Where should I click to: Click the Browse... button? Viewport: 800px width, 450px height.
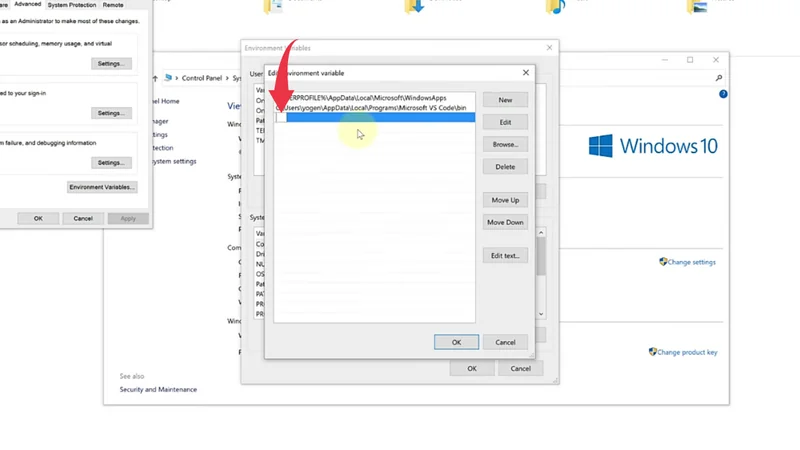click(505, 145)
